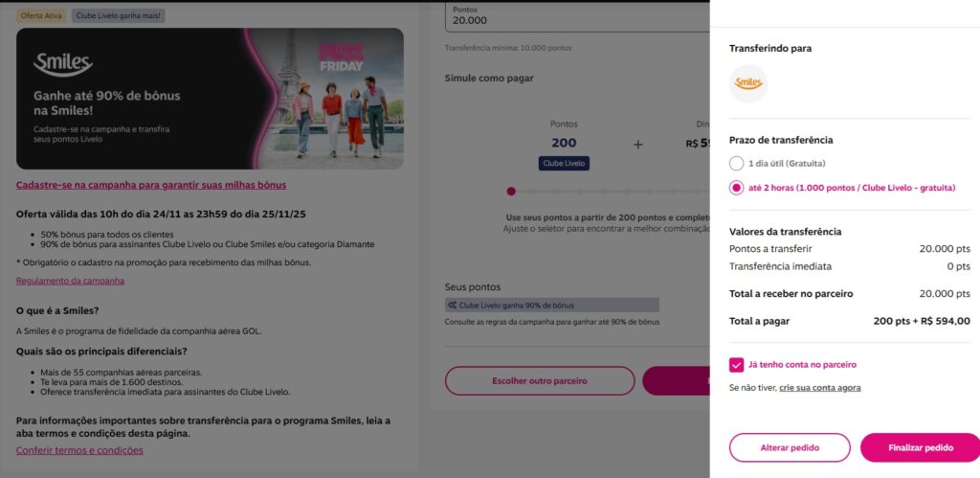Click the Clube Livelo ganha mais tag
Viewport: 980px width, 478px height.
coord(118,15)
